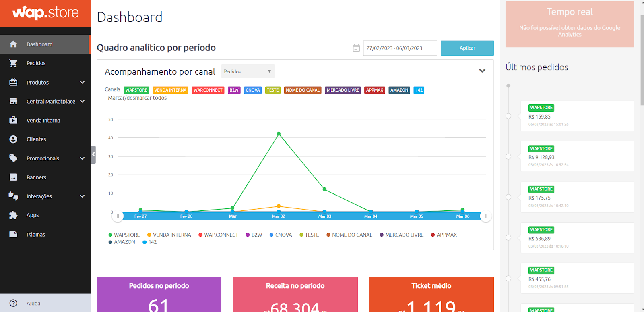Click the right chart range slider handle
The image size is (644, 312).
[x=486, y=216]
